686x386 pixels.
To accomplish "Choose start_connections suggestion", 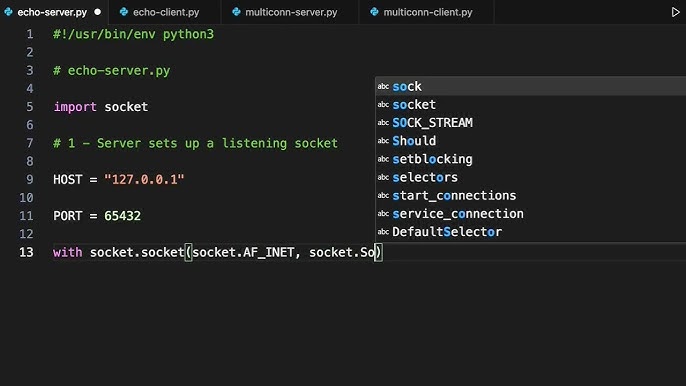I will pos(531,196).
